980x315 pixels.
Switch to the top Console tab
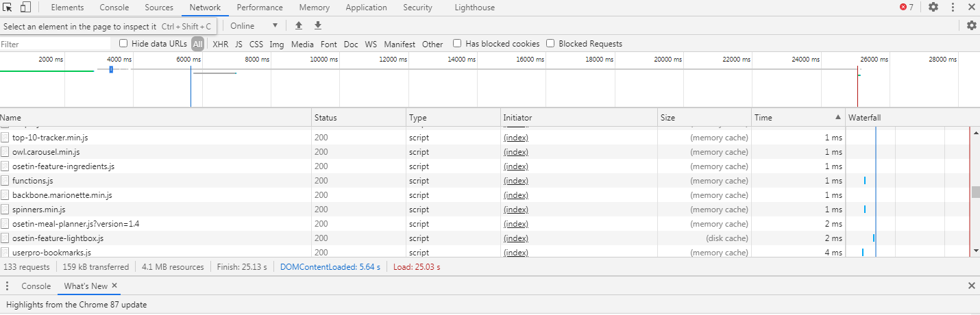114,8
